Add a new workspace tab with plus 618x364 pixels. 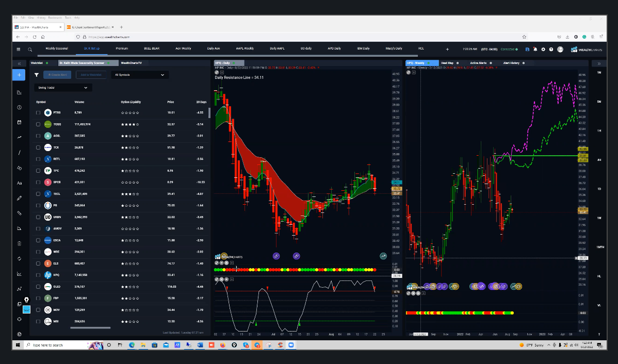447,49
